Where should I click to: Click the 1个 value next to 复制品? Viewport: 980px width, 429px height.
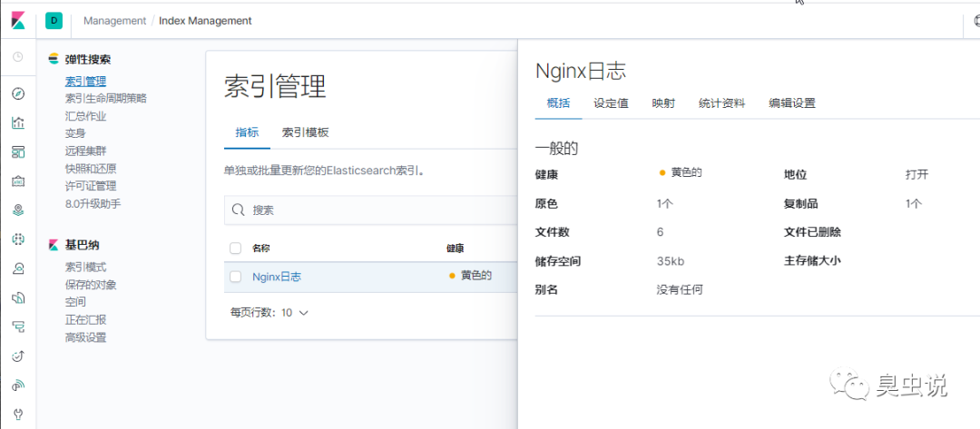click(914, 203)
